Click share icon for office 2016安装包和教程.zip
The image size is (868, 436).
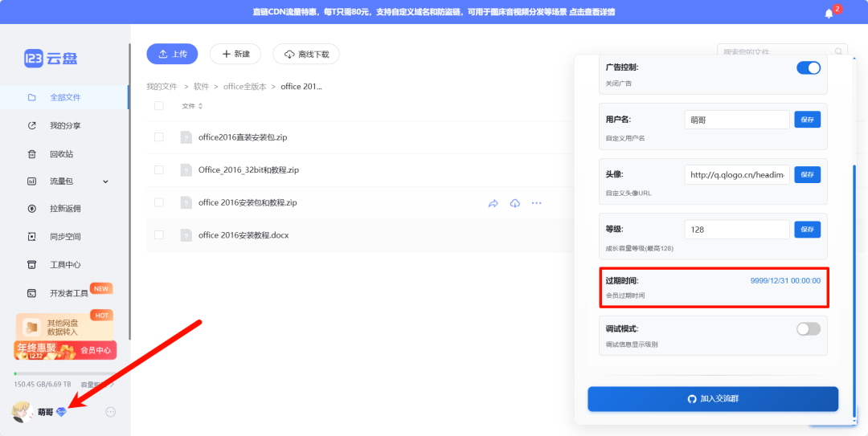493,203
